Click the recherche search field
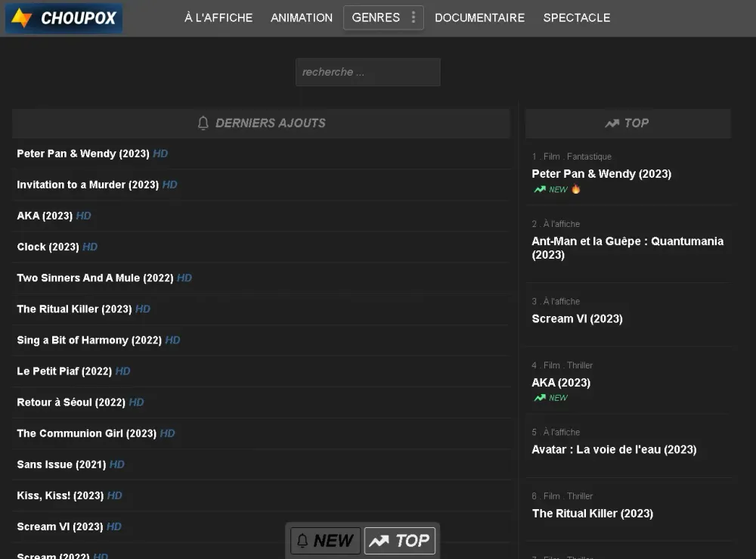The height and width of the screenshot is (559, 756). click(368, 73)
